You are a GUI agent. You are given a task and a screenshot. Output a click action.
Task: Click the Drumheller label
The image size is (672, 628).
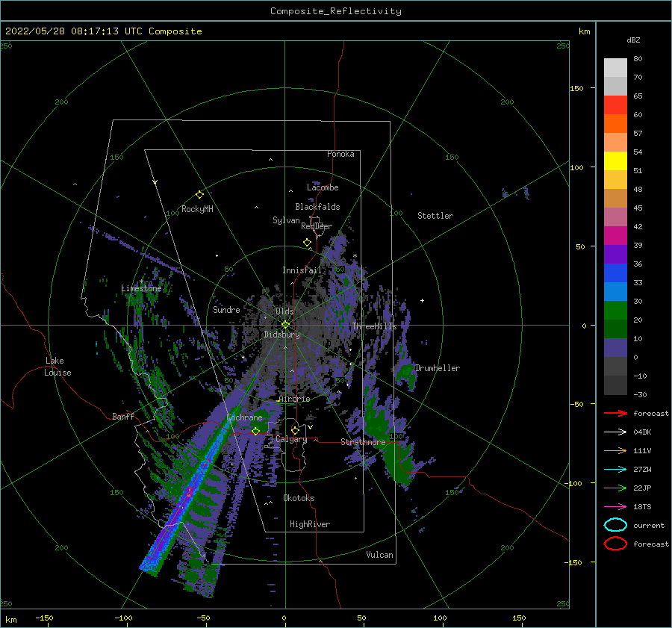(437, 368)
